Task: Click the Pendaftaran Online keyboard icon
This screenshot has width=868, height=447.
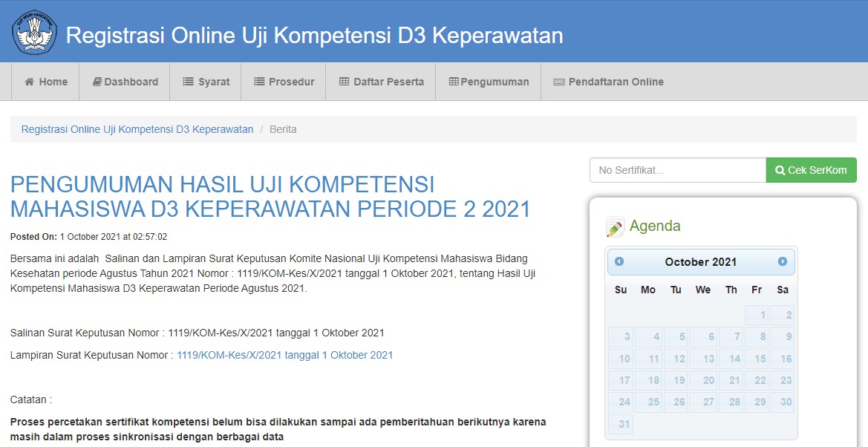Action: pos(559,82)
